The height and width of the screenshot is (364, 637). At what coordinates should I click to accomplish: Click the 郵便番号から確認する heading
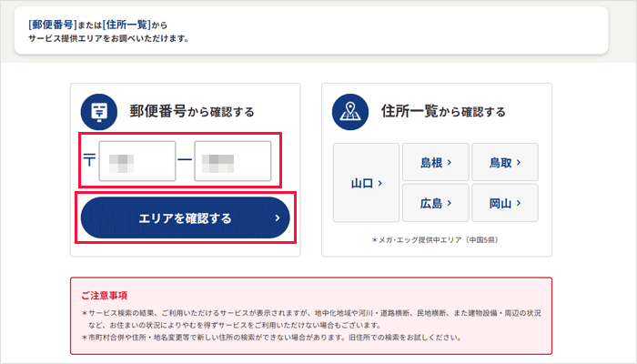tap(191, 112)
